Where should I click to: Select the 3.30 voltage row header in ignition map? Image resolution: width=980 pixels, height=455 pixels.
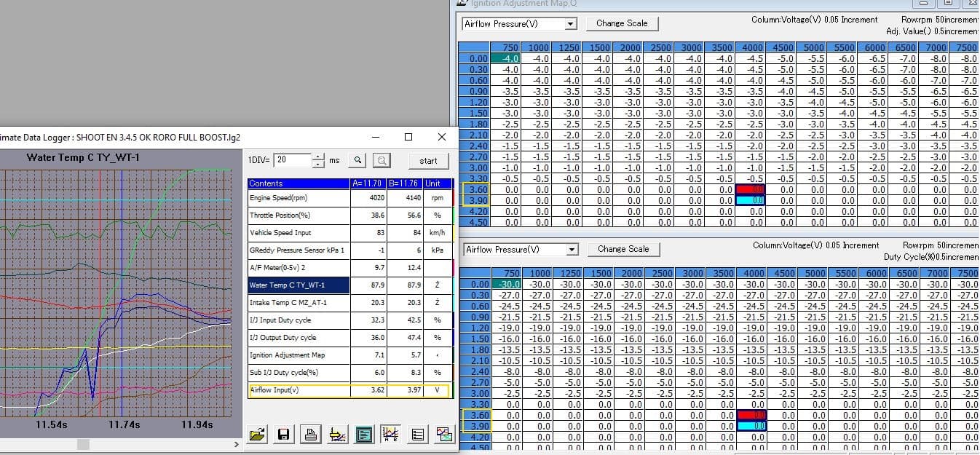point(475,178)
